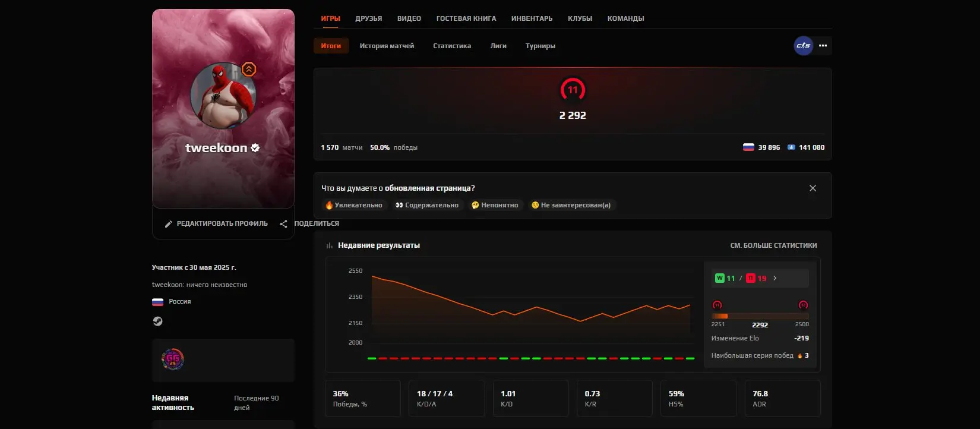Choose the "Непонятно" feedback reaction

coord(495,205)
